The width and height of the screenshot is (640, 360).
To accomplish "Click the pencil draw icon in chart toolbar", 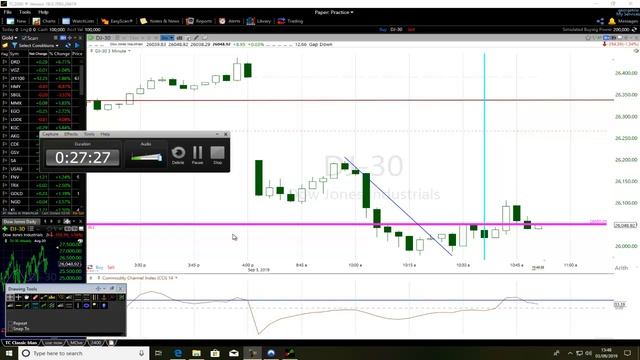I will (x=196, y=38).
